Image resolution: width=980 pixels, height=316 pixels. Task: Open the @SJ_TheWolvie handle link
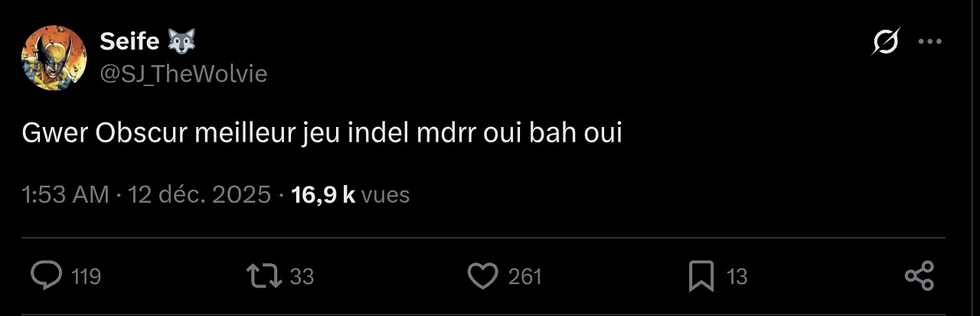pos(183,74)
